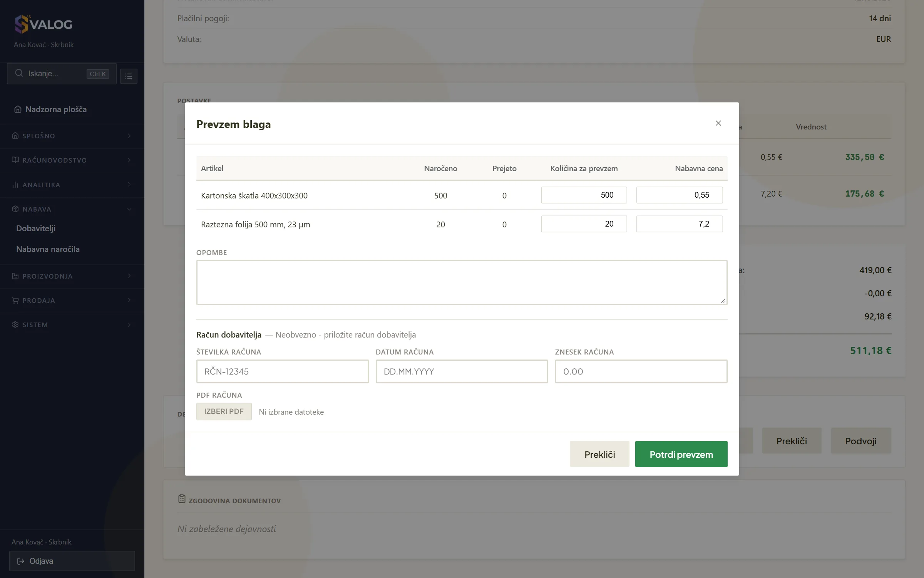Click Podvoji button on background page

click(x=861, y=440)
